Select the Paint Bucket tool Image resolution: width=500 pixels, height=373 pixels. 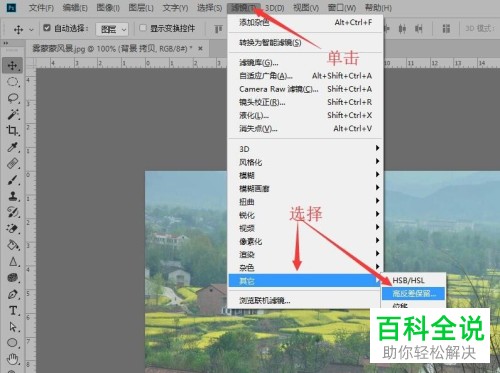point(12,245)
